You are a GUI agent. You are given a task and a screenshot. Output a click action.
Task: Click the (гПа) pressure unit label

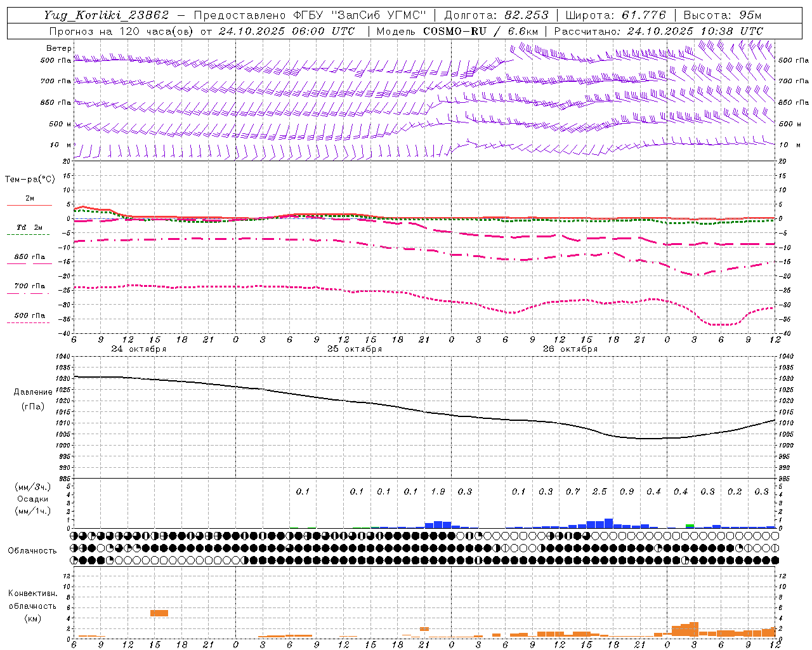click(32, 407)
